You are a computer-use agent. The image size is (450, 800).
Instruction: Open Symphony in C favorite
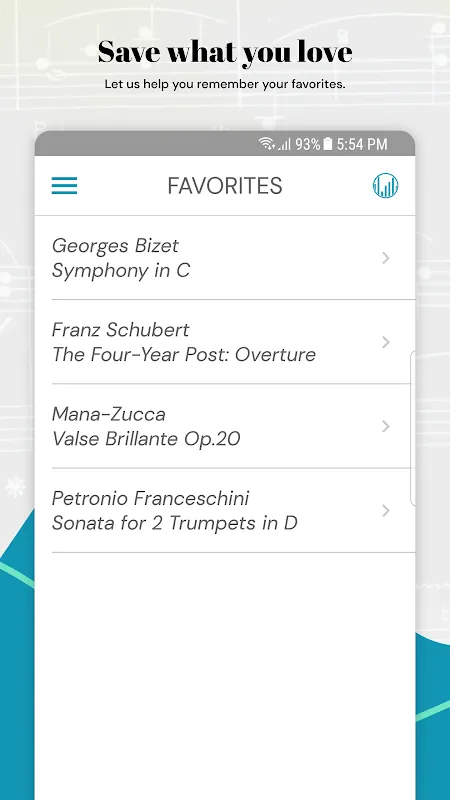[121, 270]
